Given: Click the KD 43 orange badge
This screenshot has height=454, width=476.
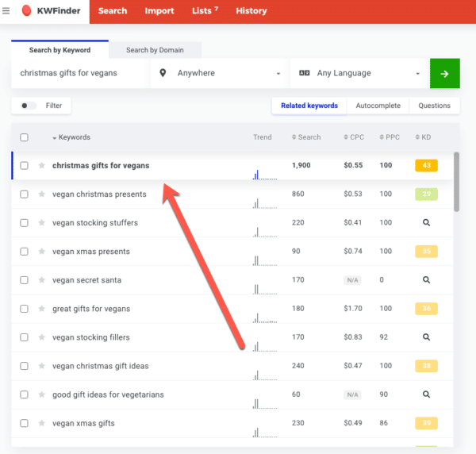Looking at the screenshot, I should (426, 165).
